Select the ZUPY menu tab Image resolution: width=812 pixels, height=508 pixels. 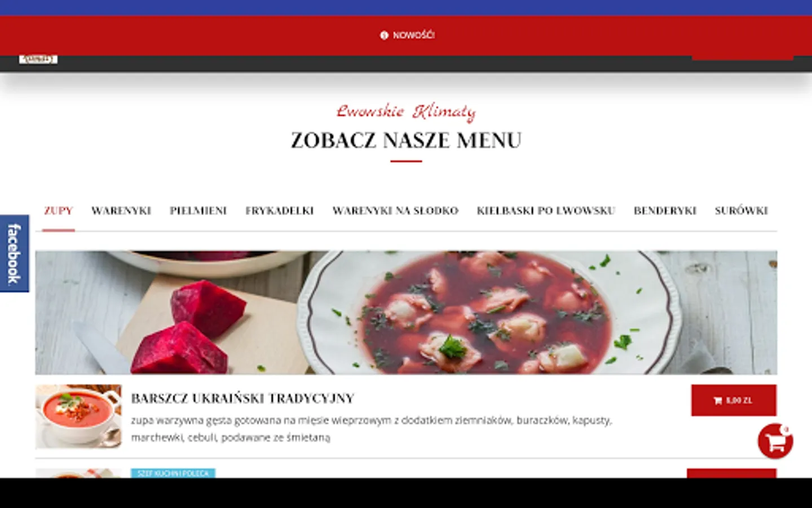59,211
